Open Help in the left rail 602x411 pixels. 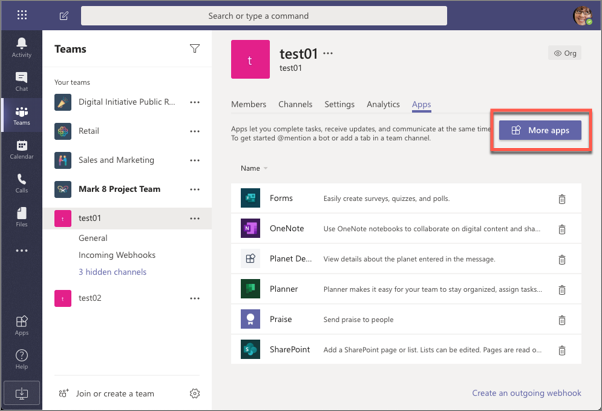click(22, 359)
